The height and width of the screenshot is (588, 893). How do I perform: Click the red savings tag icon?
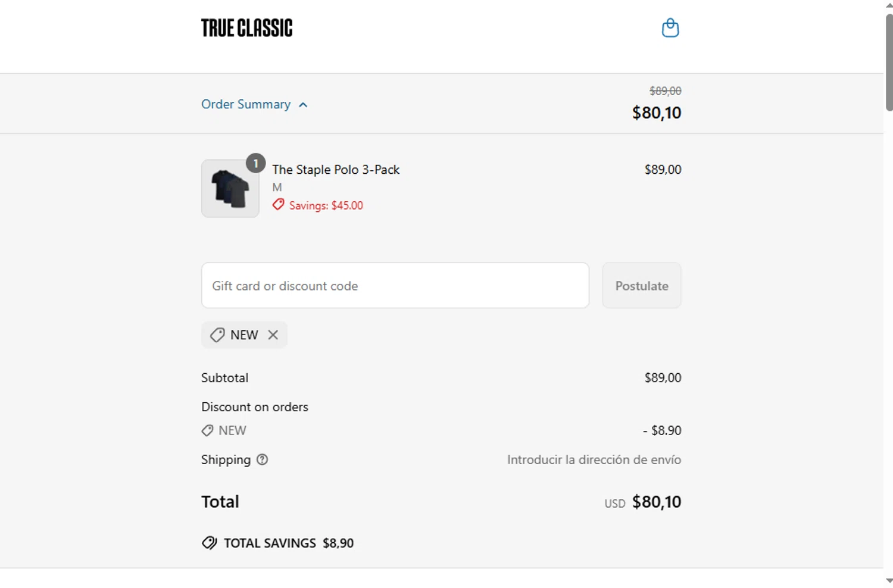(x=278, y=205)
